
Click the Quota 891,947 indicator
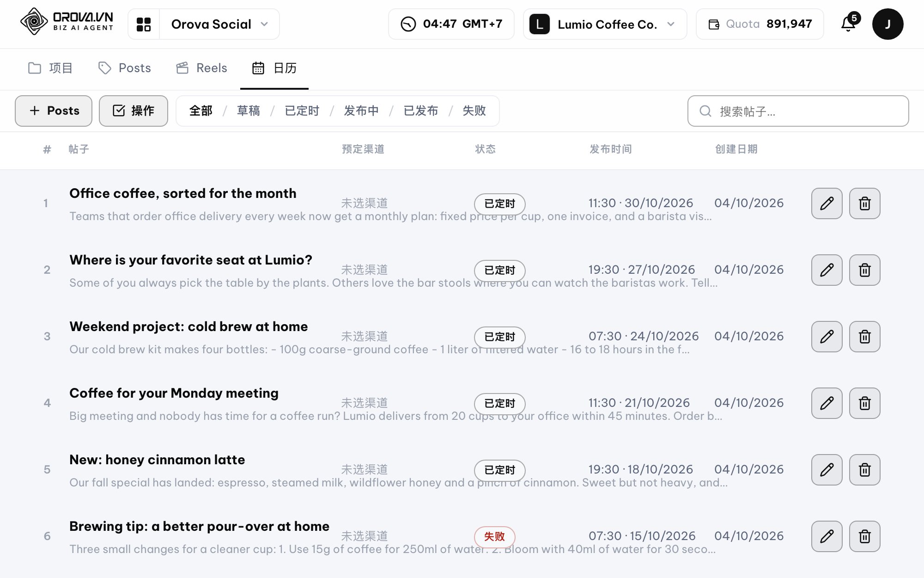[x=760, y=24]
